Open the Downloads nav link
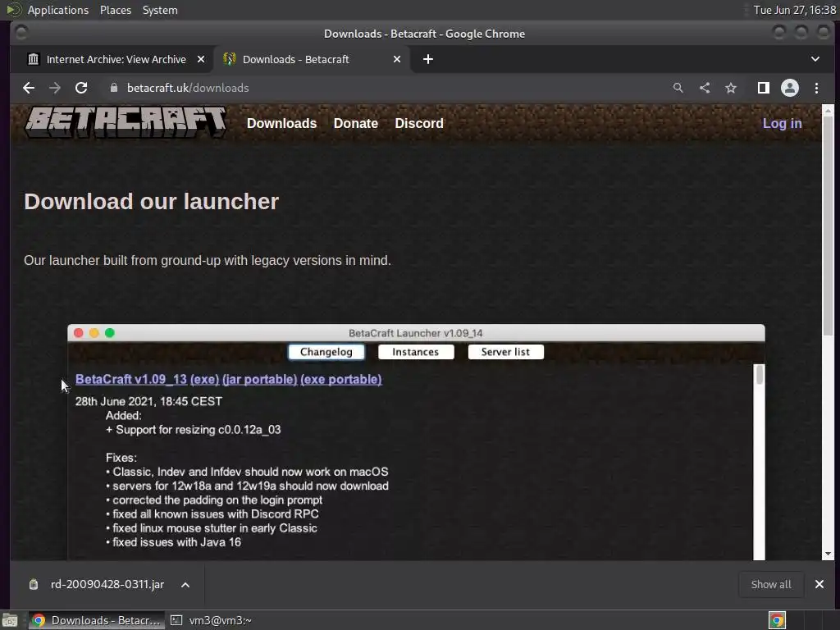The height and width of the screenshot is (630, 840). [282, 123]
